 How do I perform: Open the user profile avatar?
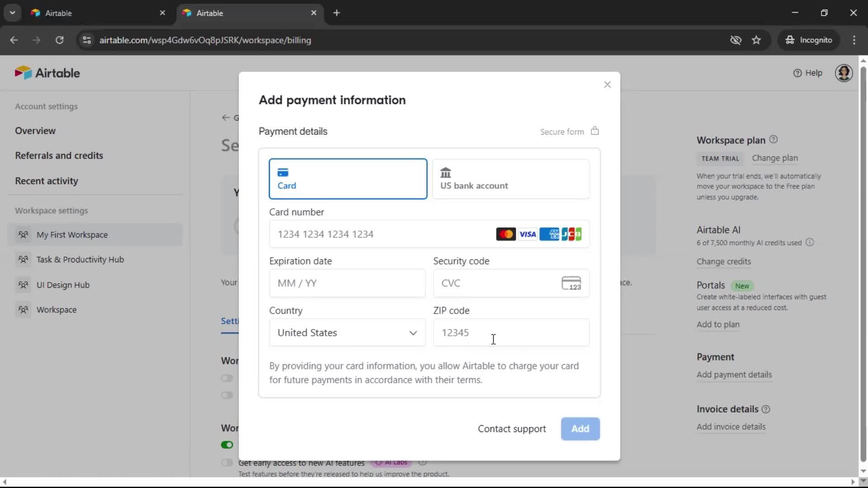pyautogui.click(x=844, y=73)
